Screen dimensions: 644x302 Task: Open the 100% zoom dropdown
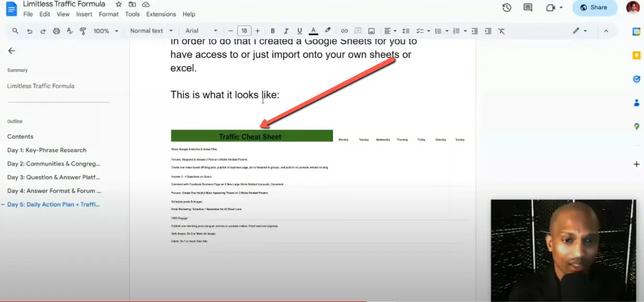pos(105,31)
